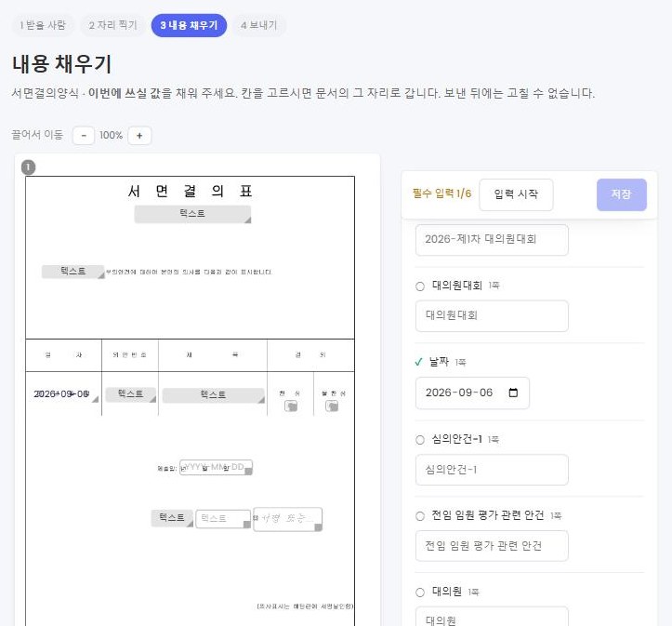Click the 대의원 input box at the bottom
The image size is (672, 626).
click(492, 617)
